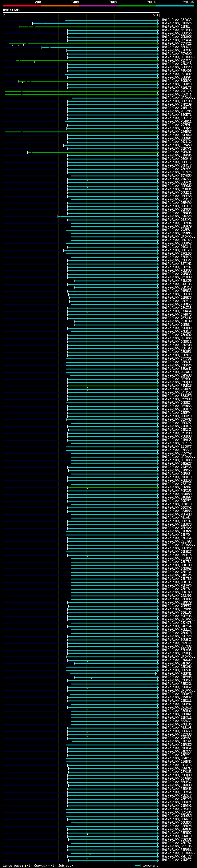Select hit UniRef100_B1I1I5
This screenshot has height=868, width=197.
click(176, 443)
